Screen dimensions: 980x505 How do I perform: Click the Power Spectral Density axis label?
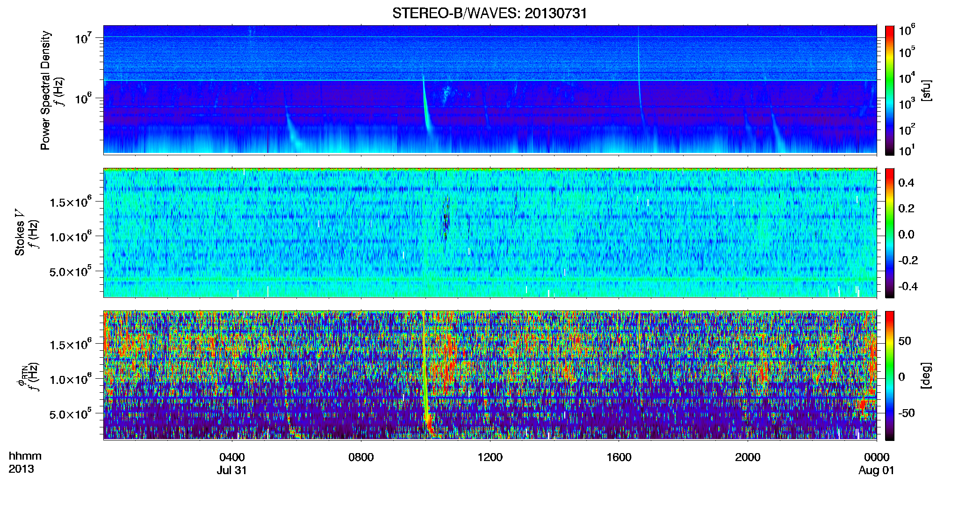[45, 90]
